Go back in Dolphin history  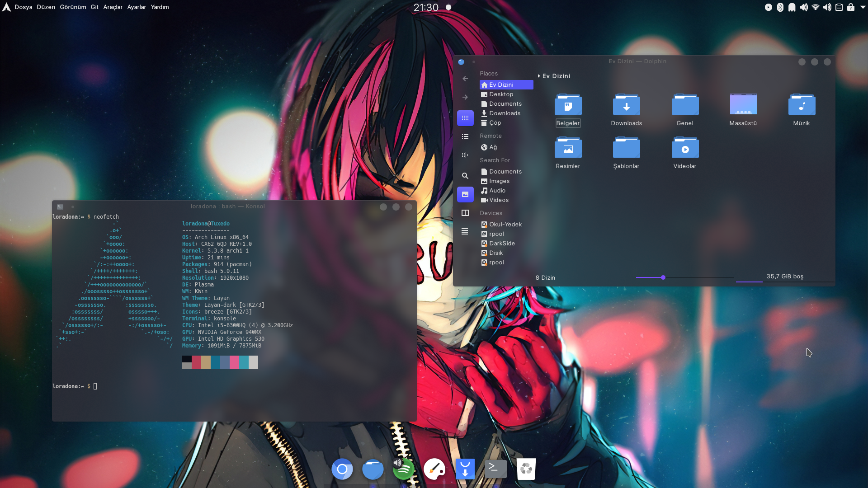465,79
